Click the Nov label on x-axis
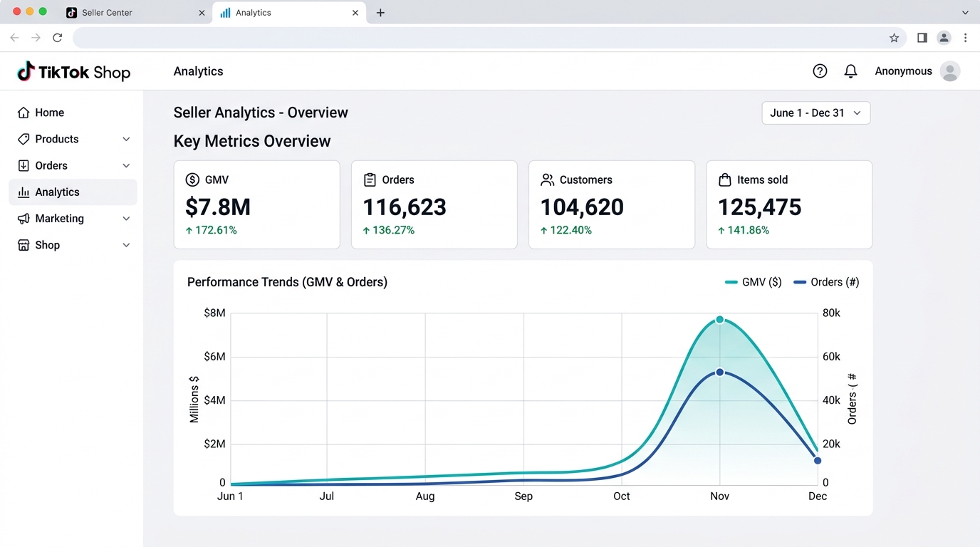Screen dimensions: 980x547 click(719, 496)
